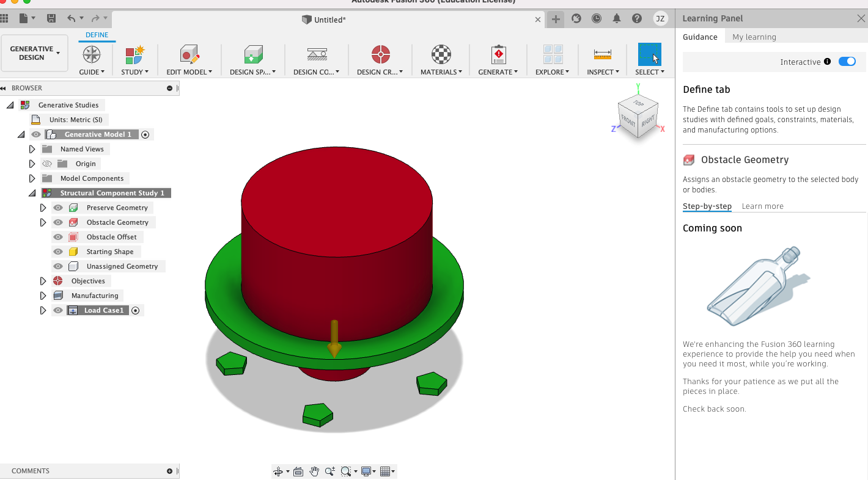The height and width of the screenshot is (480, 868).
Task: Open Grid settings dropdown in bottom bar
Action: 388,471
